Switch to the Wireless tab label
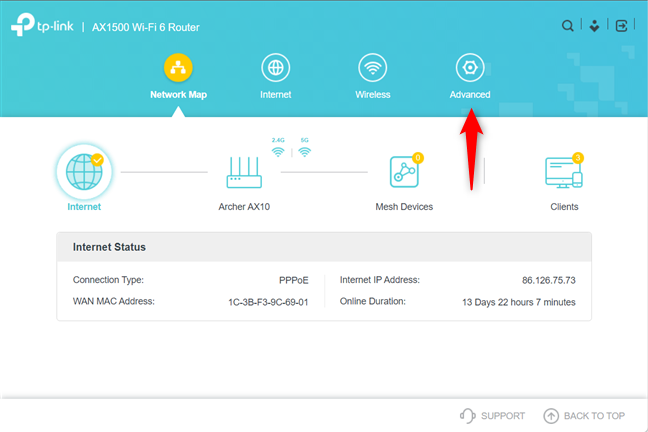The width and height of the screenshot is (648, 432). [x=373, y=95]
